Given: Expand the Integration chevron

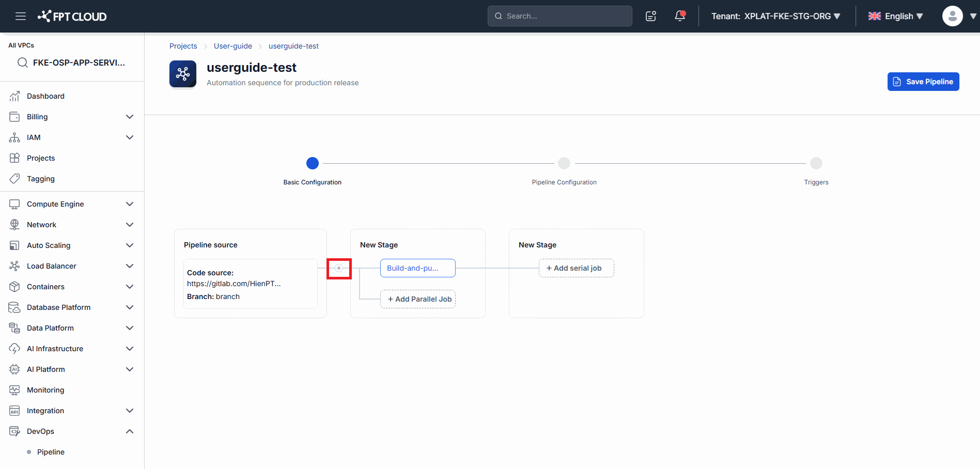Looking at the screenshot, I should (130, 411).
